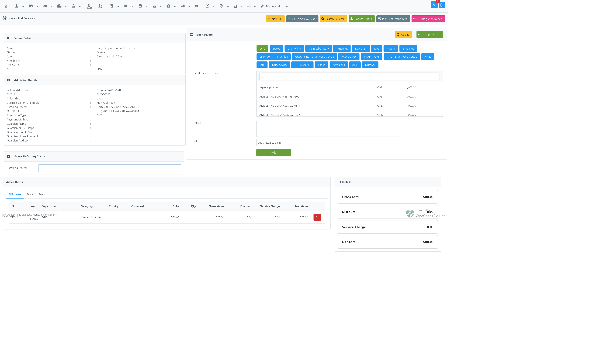Click the calendar check icon

coord(154,6)
